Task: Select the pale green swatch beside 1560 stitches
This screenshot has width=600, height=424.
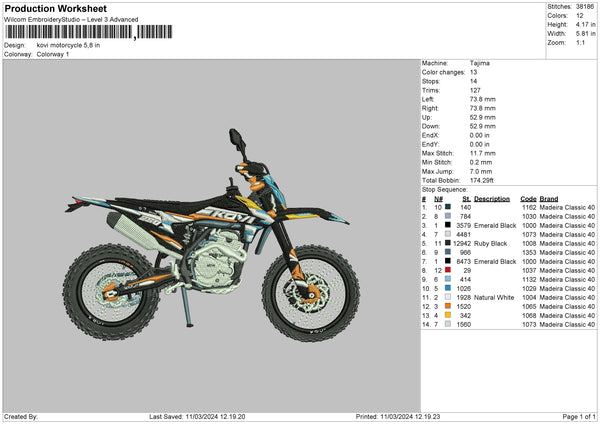Action: [448, 324]
